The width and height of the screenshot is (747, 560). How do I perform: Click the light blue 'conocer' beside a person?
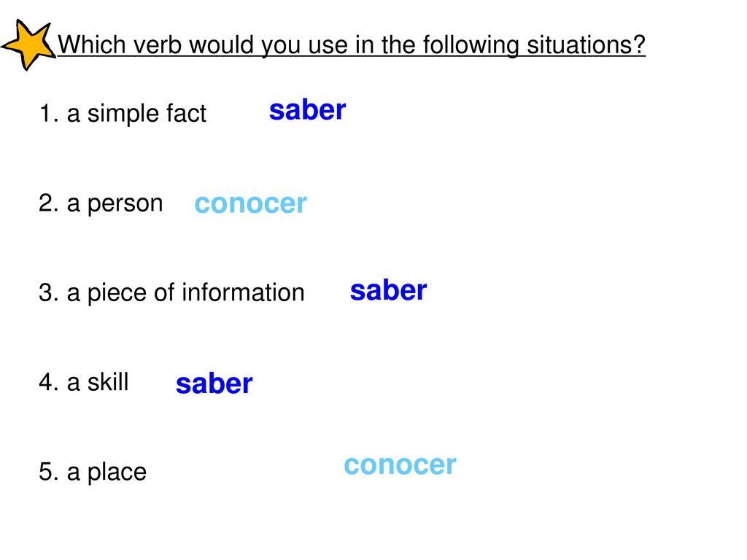[251, 204]
